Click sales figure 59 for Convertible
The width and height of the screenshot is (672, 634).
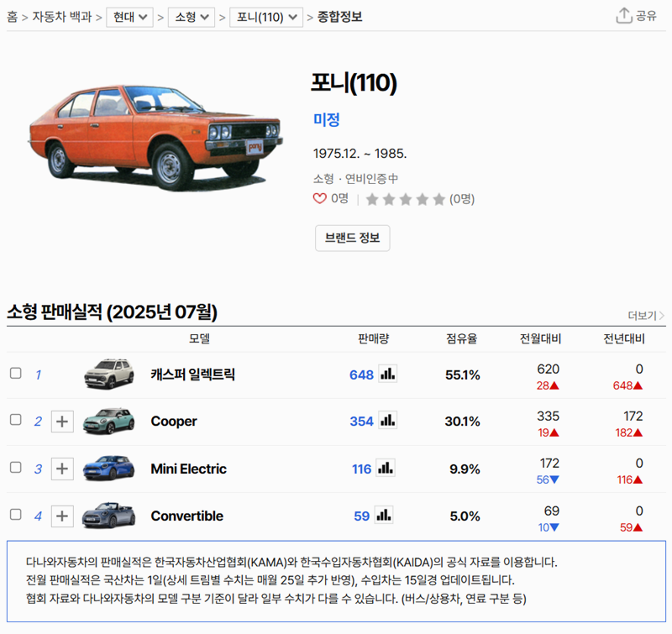(x=362, y=516)
